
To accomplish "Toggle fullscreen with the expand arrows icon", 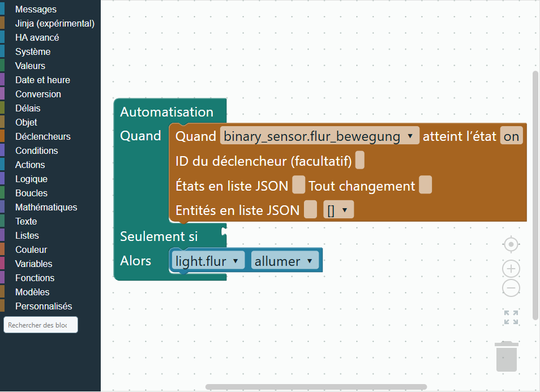I will 511,317.
